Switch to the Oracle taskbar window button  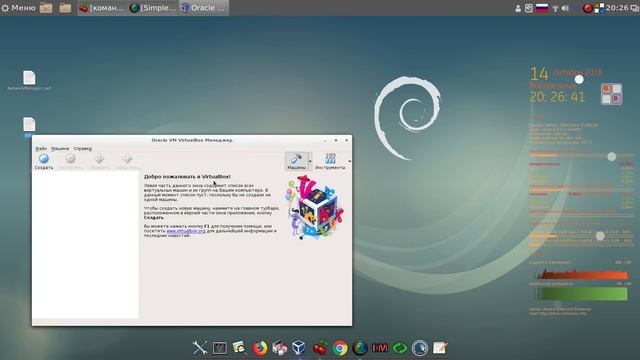[x=204, y=8]
